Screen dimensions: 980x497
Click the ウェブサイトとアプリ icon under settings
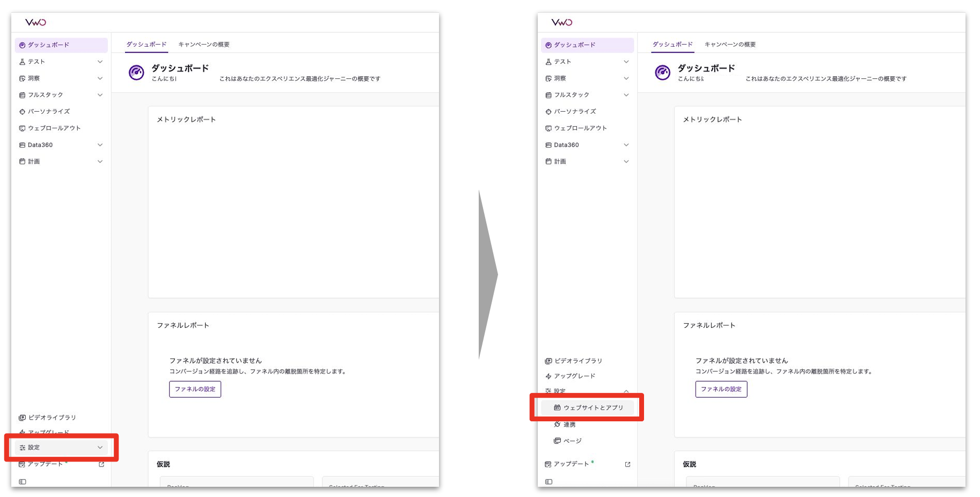(x=557, y=407)
